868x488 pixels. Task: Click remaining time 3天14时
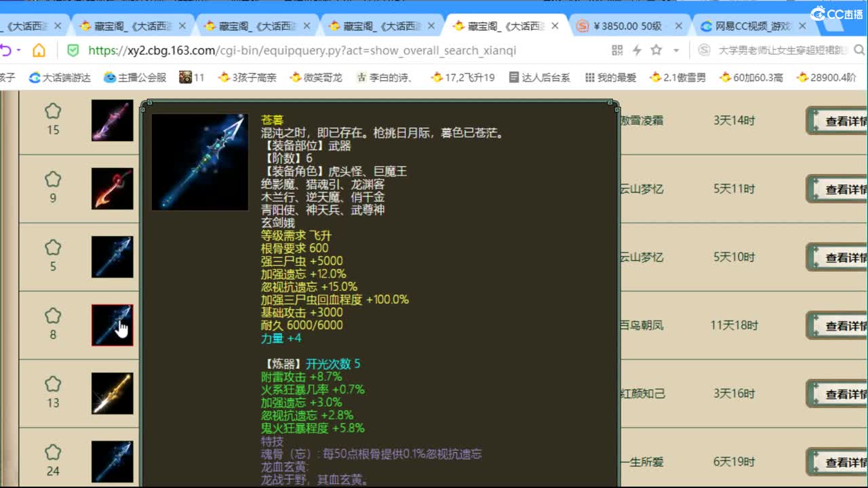(734, 121)
